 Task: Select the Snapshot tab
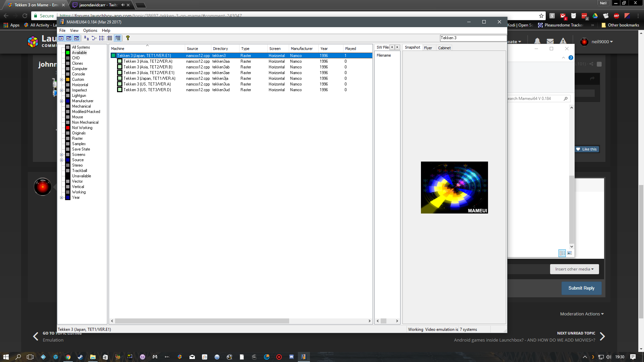click(413, 48)
